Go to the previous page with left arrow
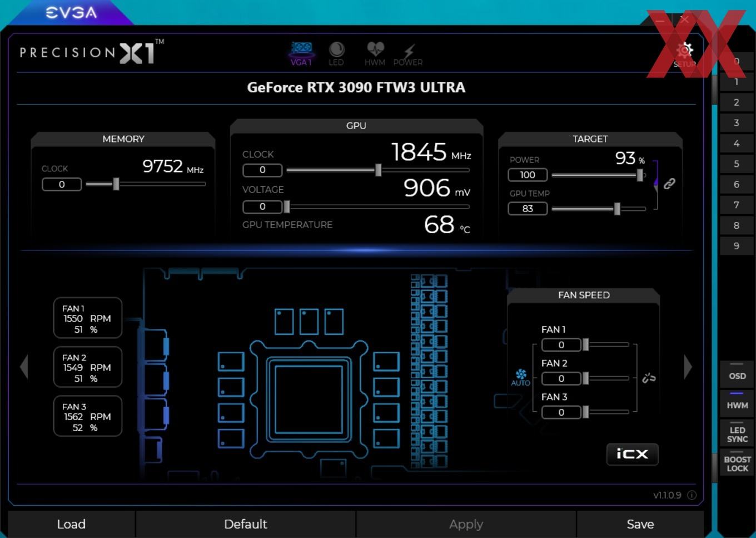Screen dimensions: 756x538 tap(24, 367)
